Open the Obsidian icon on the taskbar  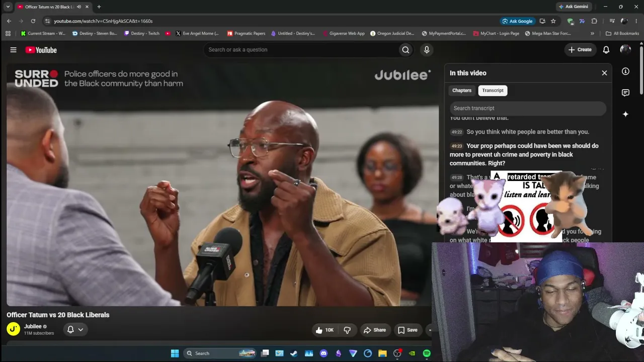[x=338, y=353]
